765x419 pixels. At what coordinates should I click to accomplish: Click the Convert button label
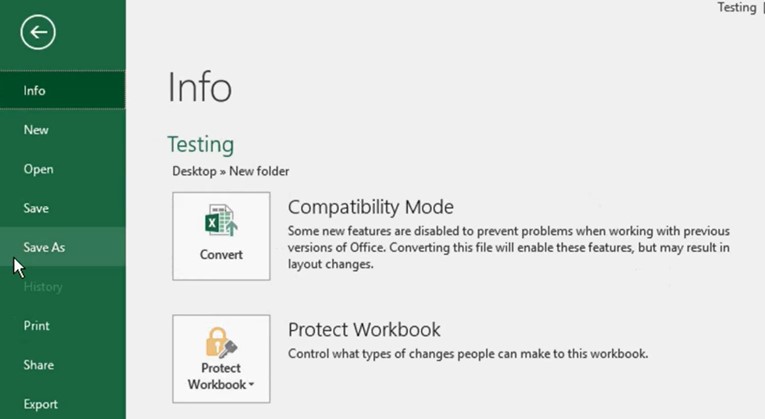coord(221,255)
